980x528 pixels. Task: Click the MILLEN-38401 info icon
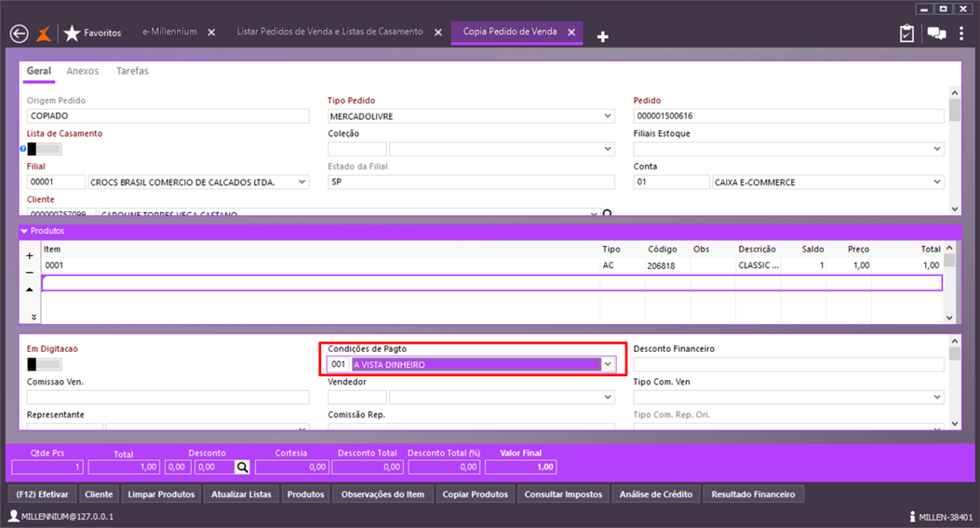(x=912, y=517)
